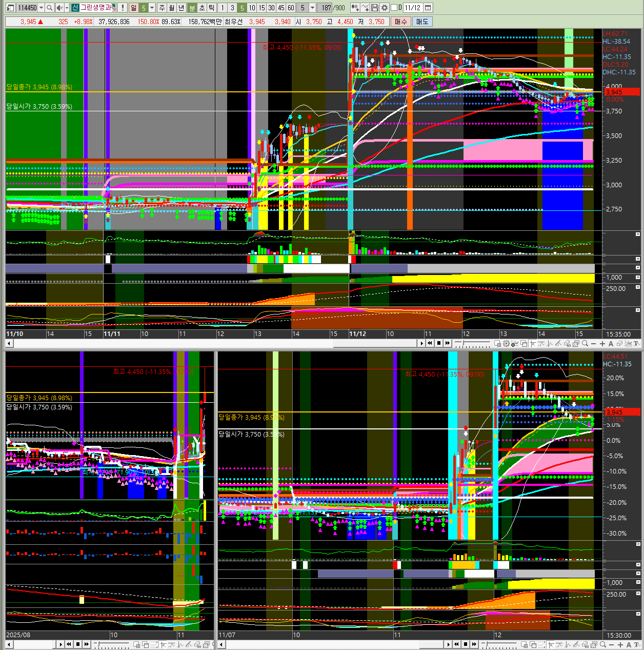The width and height of the screenshot is (644, 650).
Task: Click the 매도 sell button
Action: 422,22
